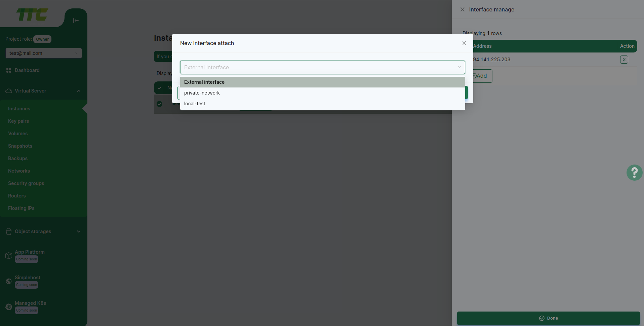Click the Virtual Server cloud icon
Viewport: 644px width, 326px height.
(9, 91)
